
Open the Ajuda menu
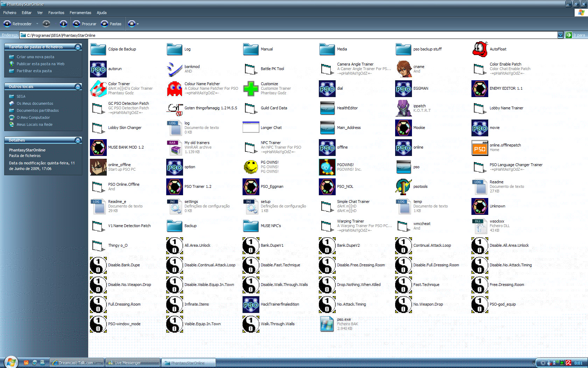(101, 13)
